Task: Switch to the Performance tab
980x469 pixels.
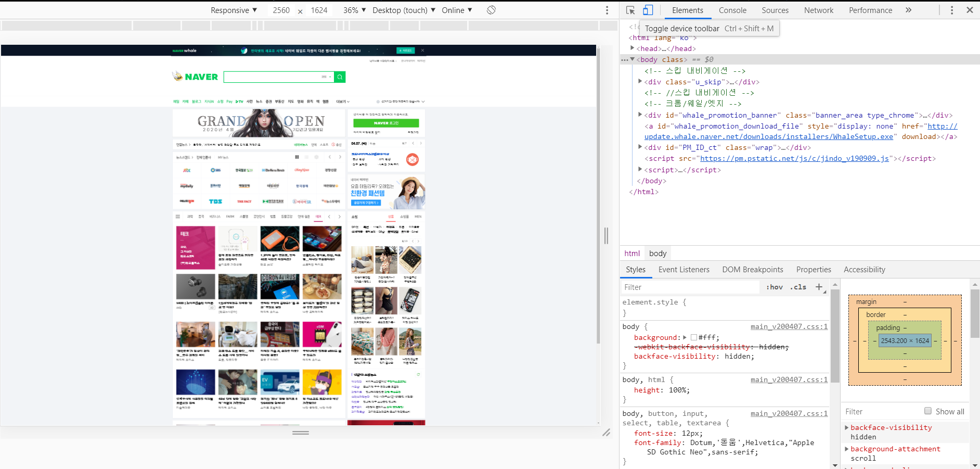Action: click(x=871, y=10)
